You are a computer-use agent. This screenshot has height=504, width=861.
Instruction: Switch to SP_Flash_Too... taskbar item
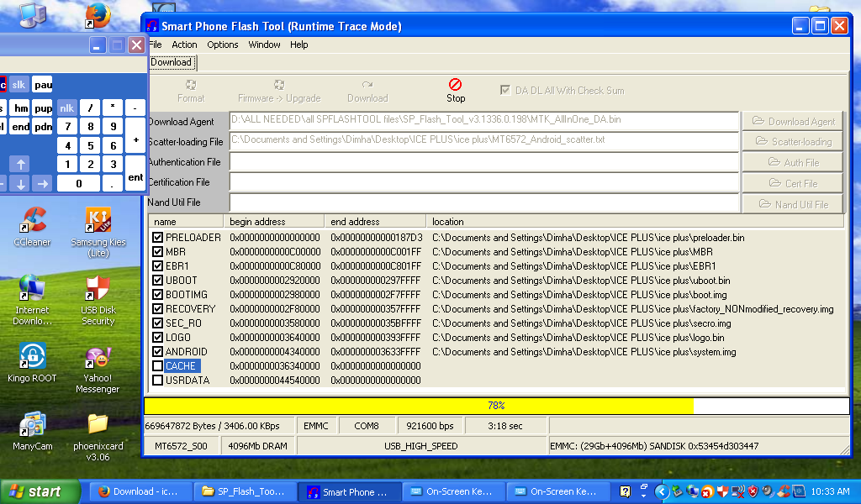coord(245,492)
